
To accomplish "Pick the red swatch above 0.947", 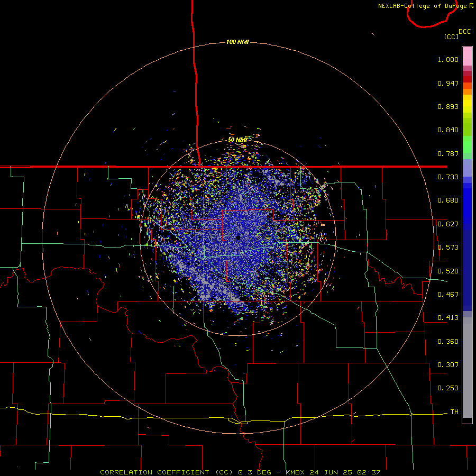I will pos(467,79).
